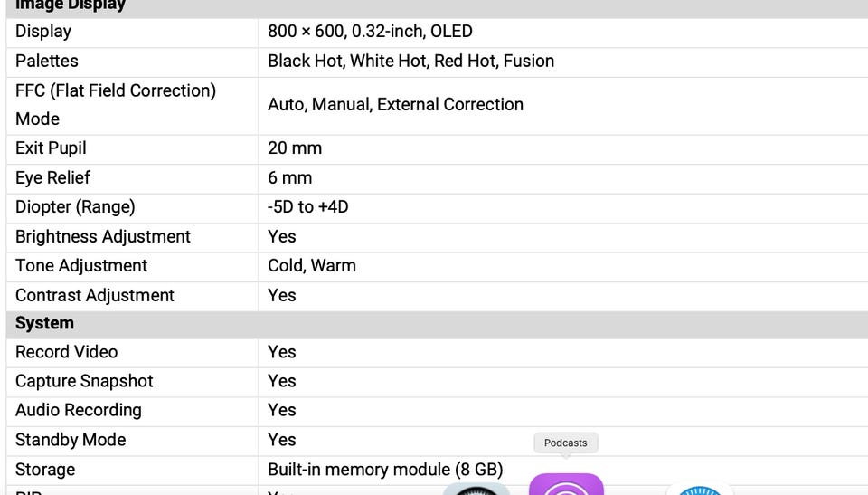Select the System section header row

tap(45, 323)
